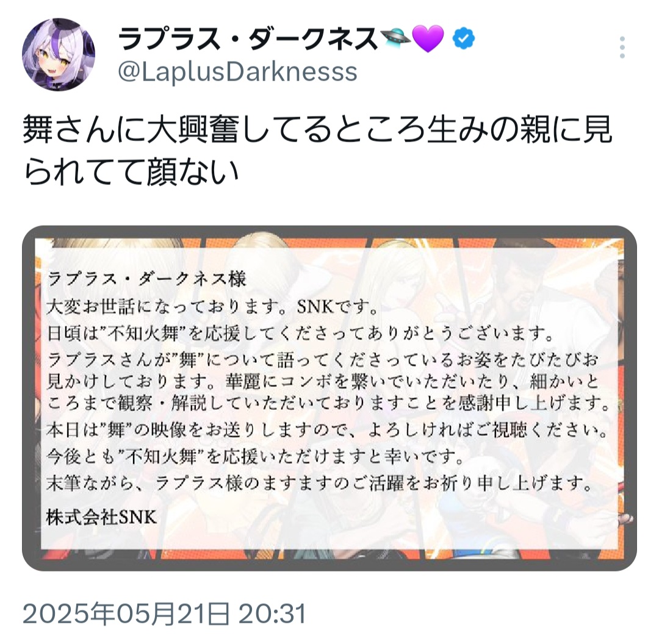Screen dimensions: 659x644
Task: Click the letter line beginning 本日は"舞"の映像
Action: click(328, 430)
